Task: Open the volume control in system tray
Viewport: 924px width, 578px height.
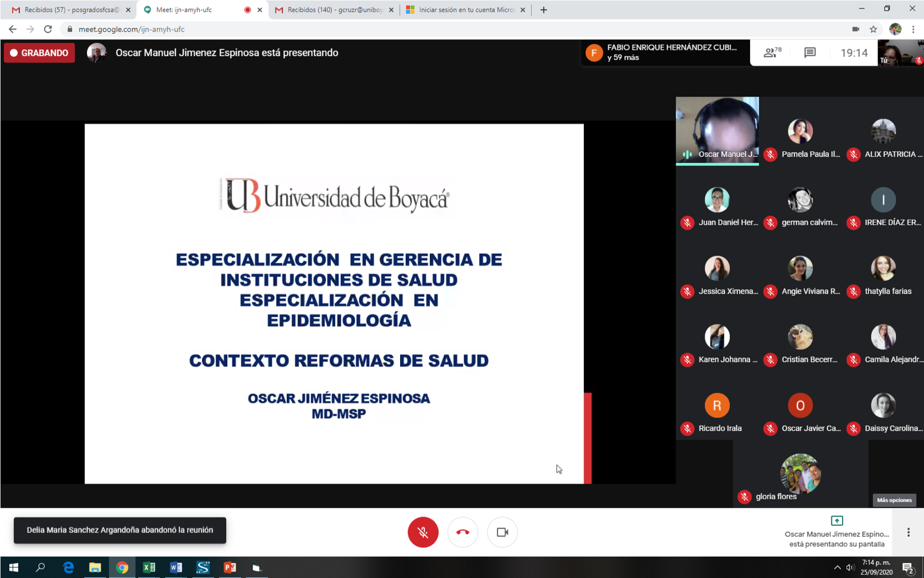Action: tap(850, 568)
